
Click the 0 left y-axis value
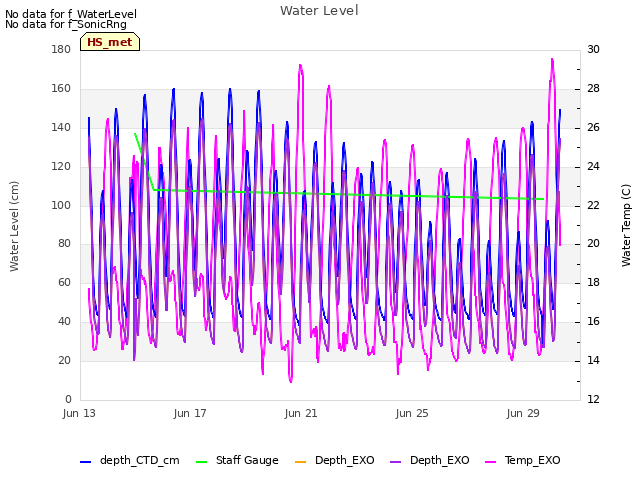click(x=68, y=400)
